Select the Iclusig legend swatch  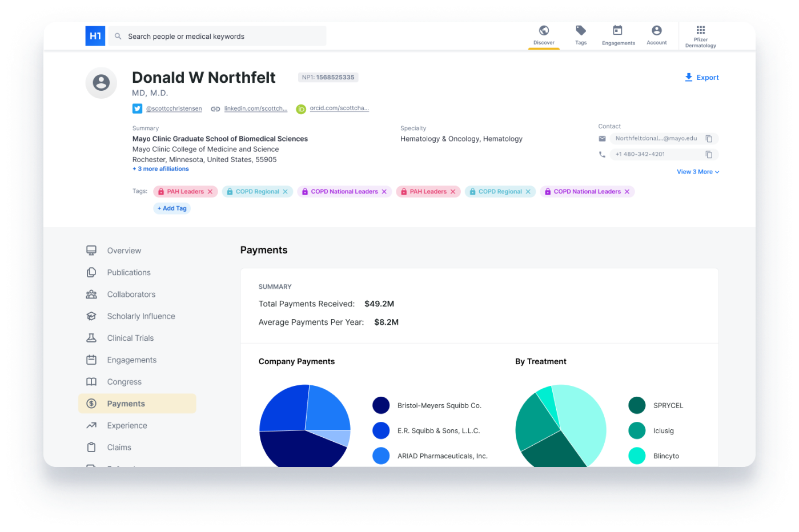coord(637,430)
